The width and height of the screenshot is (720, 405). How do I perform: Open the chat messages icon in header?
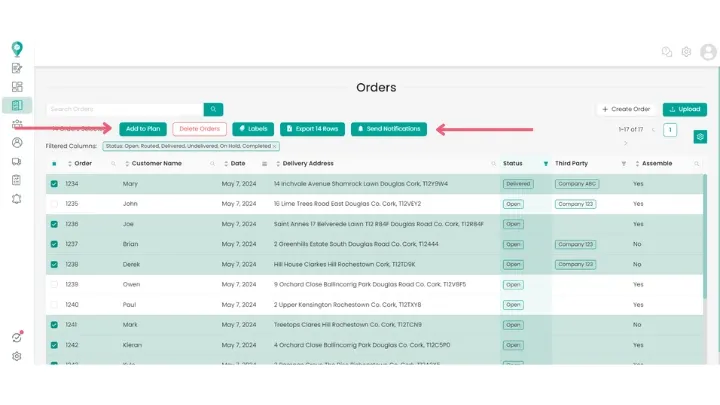pyautogui.click(x=667, y=52)
